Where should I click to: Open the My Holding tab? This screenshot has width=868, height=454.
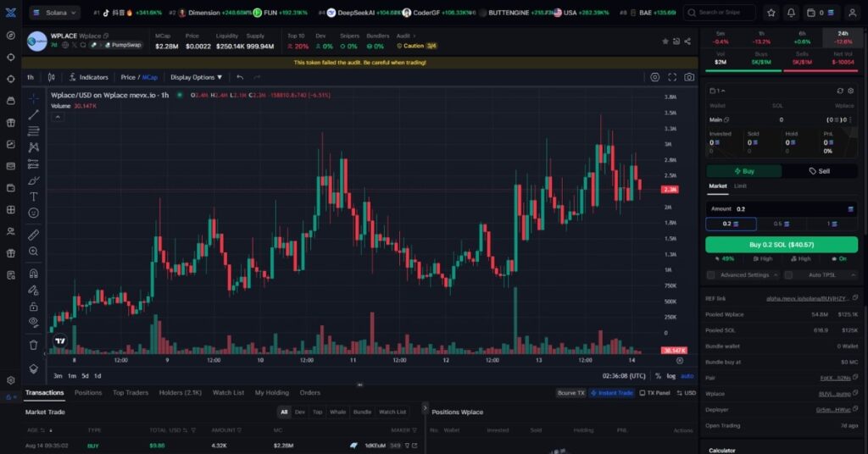pos(272,393)
